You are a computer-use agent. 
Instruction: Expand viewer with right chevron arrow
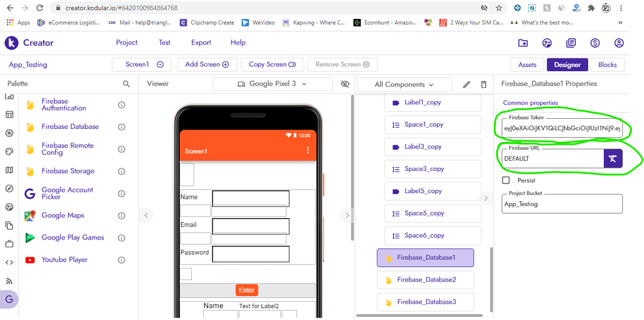pyautogui.click(x=347, y=215)
